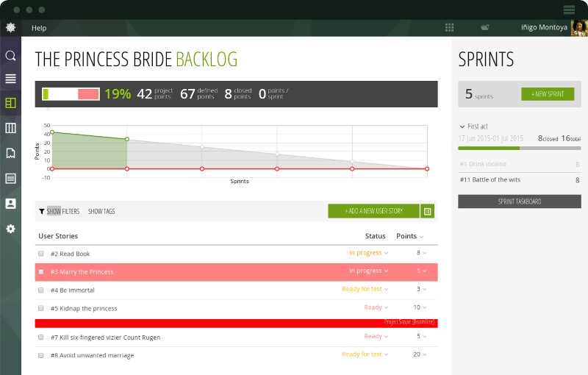Open the Sprint Taskboard button
Image resolution: width=588 pixels, height=375 pixels.
[520, 201]
